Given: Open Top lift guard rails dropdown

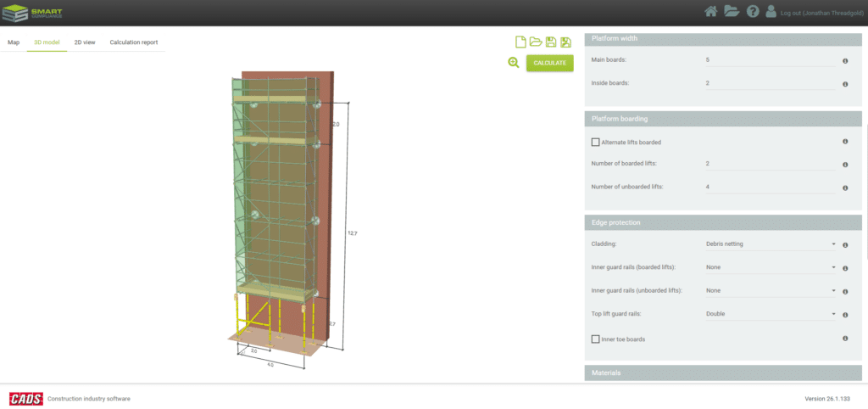Looking at the screenshot, I should [770, 314].
